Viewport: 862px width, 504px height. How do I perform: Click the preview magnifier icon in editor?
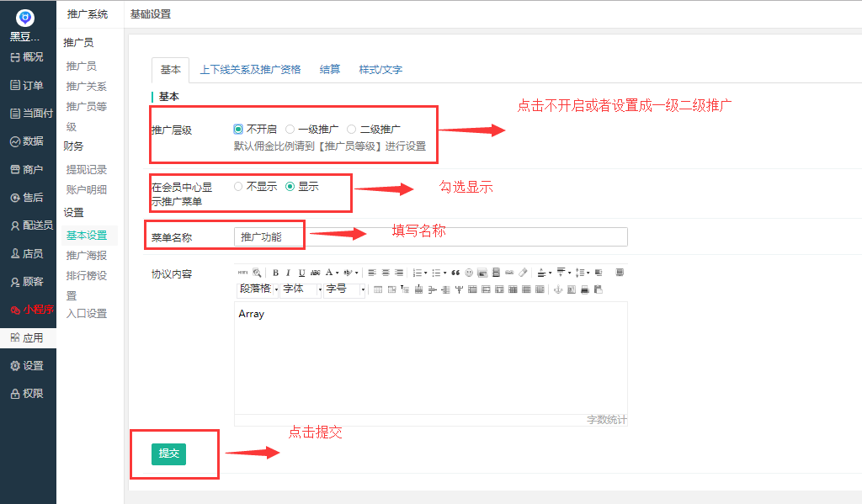click(257, 273)
